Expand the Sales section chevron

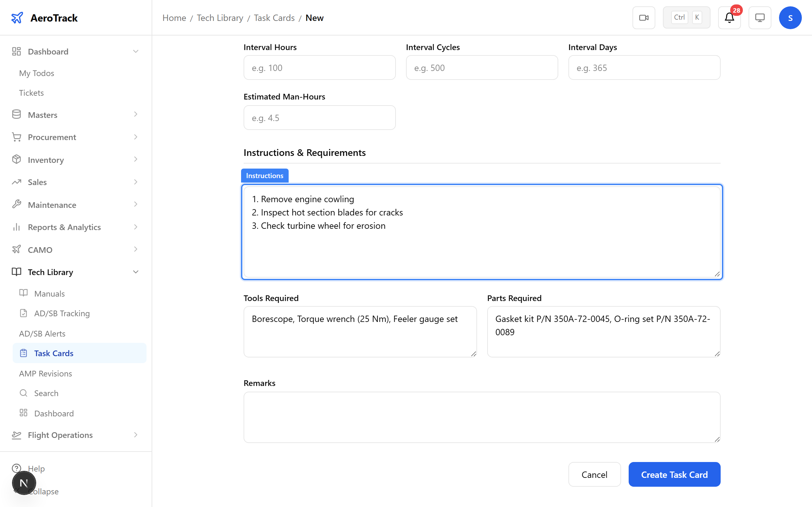click(135, 182)
